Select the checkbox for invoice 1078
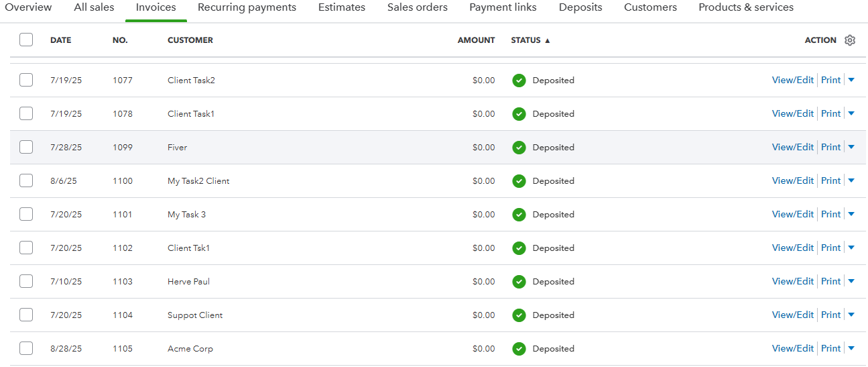Screen dimensions: 868x367 click(26, 113)
